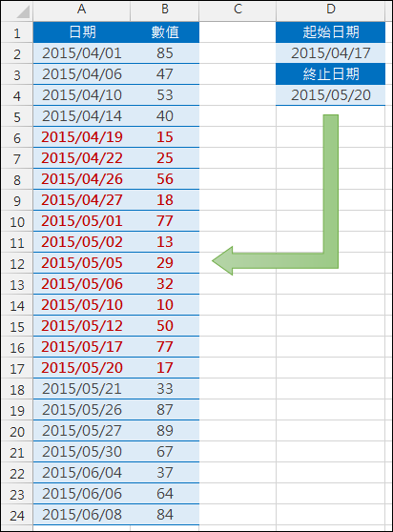Select the end date 2015/05/20 in column D
Image resolution: width=393 pixels, height=532 pixels.
pos(331,95)
